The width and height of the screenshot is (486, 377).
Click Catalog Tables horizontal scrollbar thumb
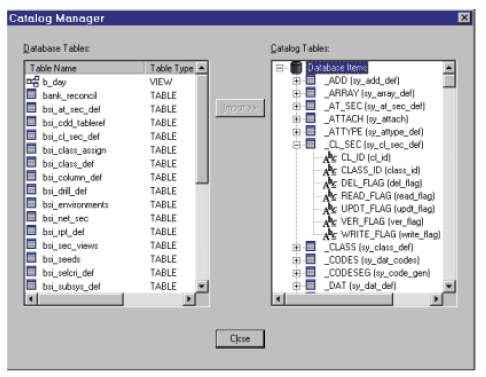[339, 299]
